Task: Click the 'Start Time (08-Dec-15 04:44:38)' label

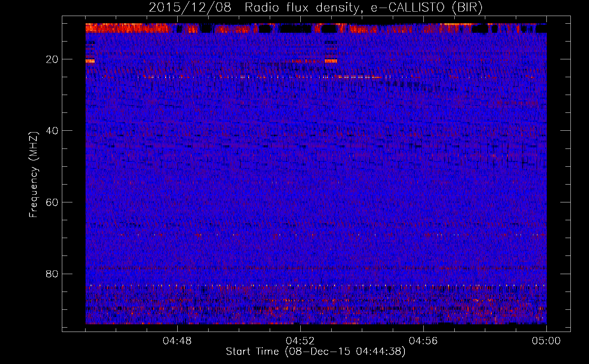Action: (316, 352)
